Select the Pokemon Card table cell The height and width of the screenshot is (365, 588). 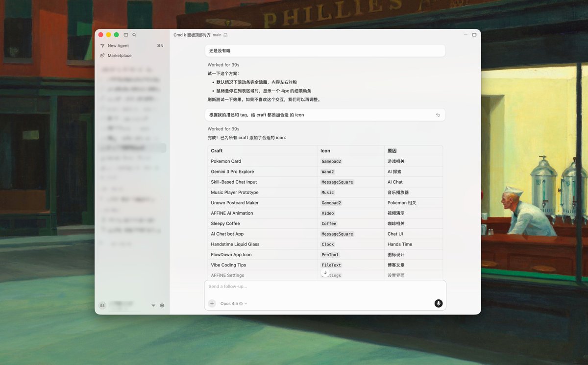pyautogui.click(x=262, y=161)
